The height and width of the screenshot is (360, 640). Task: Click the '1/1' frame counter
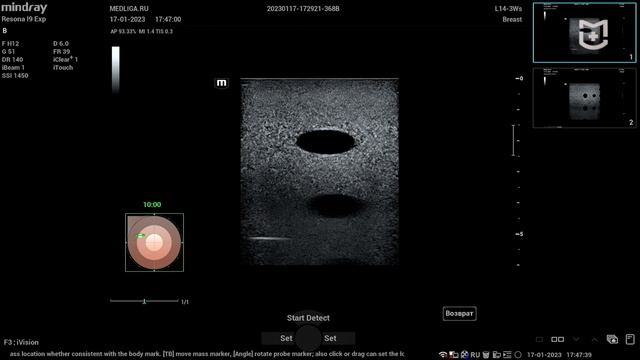(185, 302)
